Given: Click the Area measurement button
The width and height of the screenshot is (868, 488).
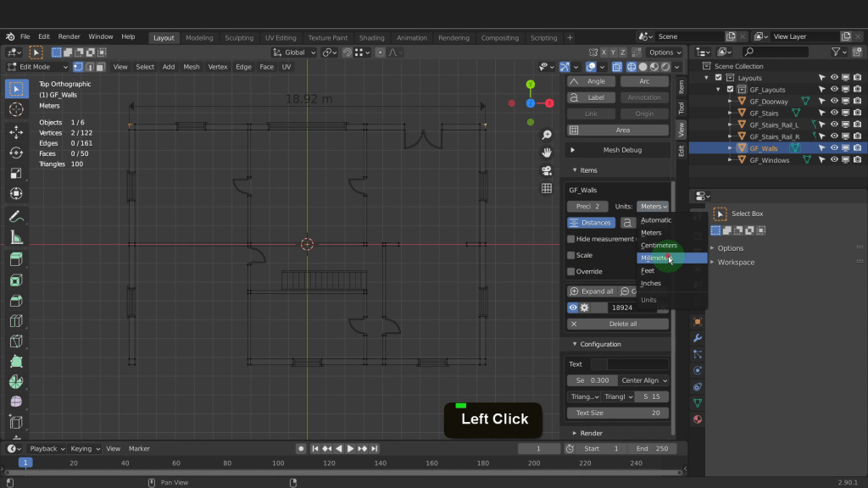Looking at the screenshot, I should [x=618, y=130].
